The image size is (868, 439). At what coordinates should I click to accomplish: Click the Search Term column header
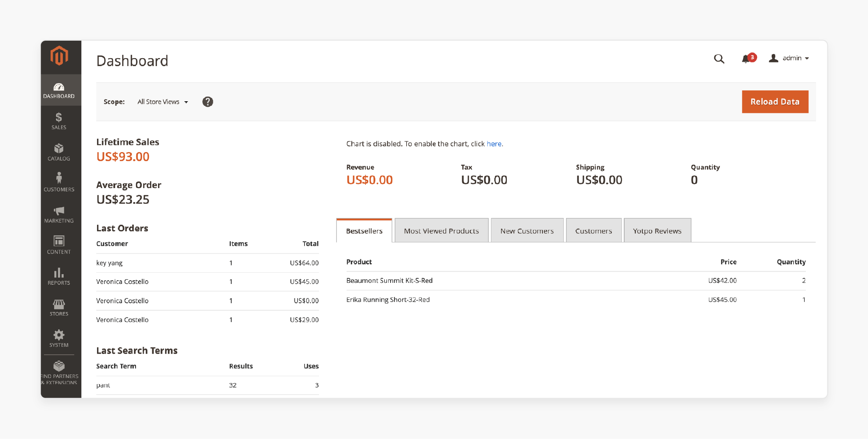(x=116, y=366)
